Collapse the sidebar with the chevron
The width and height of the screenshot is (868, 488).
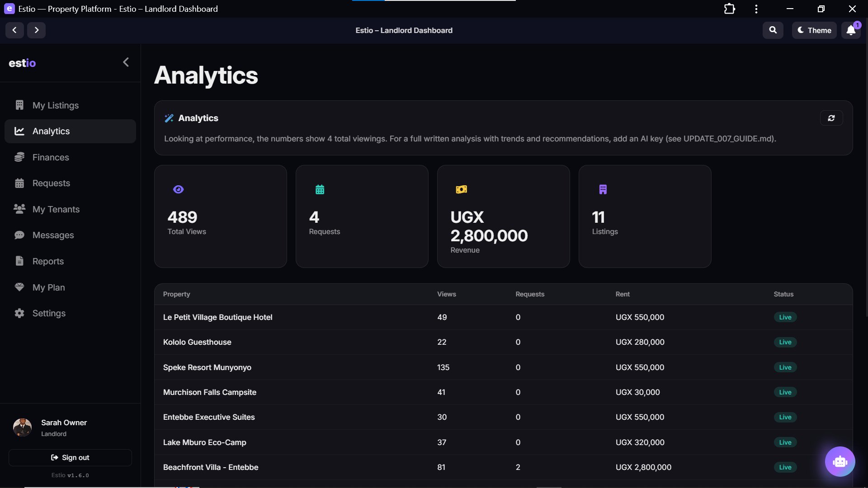pyautogui.click(x=126, y=62)
